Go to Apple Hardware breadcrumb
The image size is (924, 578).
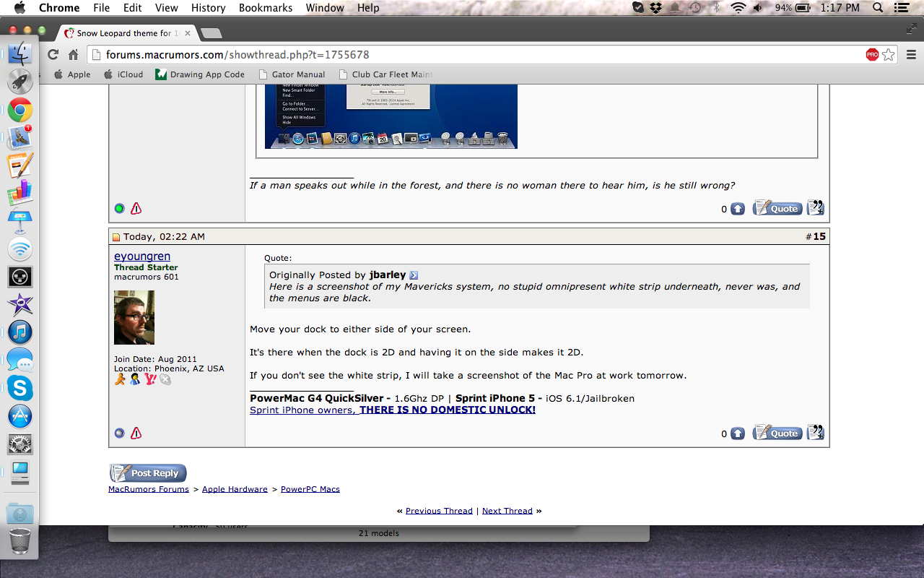coord(235,489)
